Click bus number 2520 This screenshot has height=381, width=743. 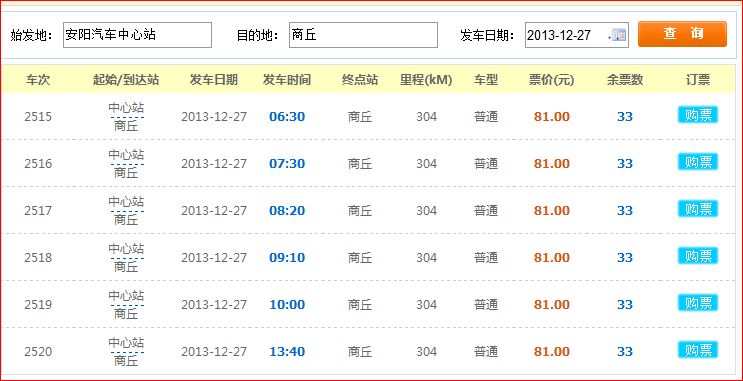point(38,352)
